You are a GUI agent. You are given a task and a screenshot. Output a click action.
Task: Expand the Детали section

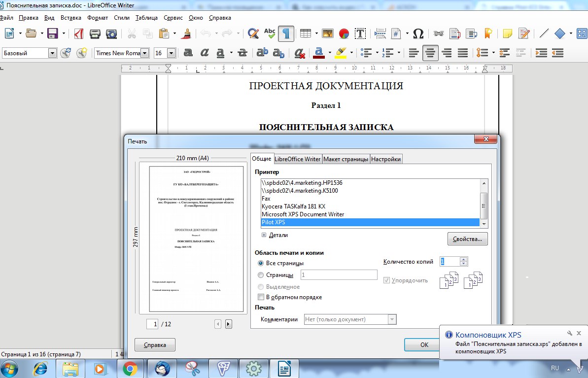click(x=264, y=235)
